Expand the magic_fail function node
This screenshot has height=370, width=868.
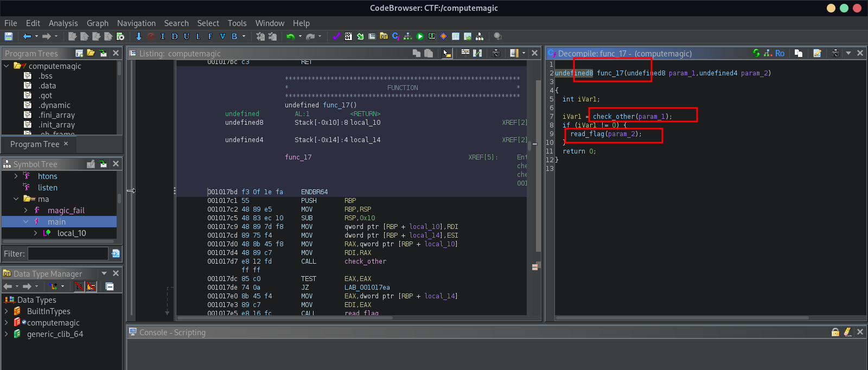(25, 210)
